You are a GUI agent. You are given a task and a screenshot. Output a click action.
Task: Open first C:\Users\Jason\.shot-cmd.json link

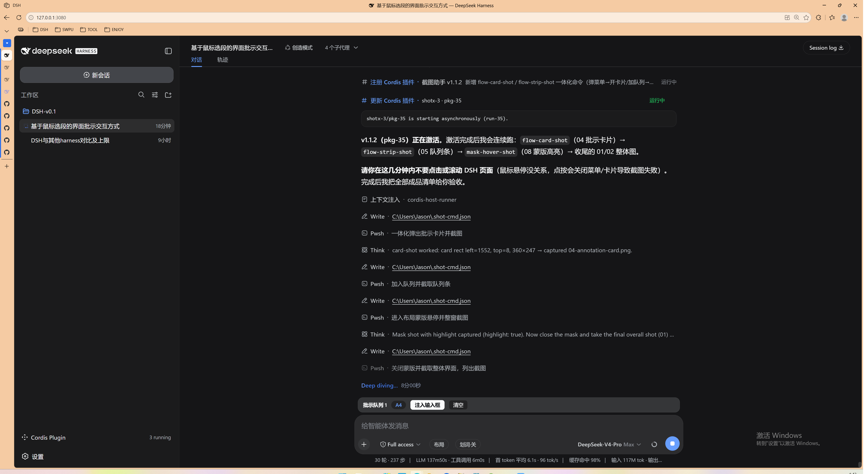431,216
